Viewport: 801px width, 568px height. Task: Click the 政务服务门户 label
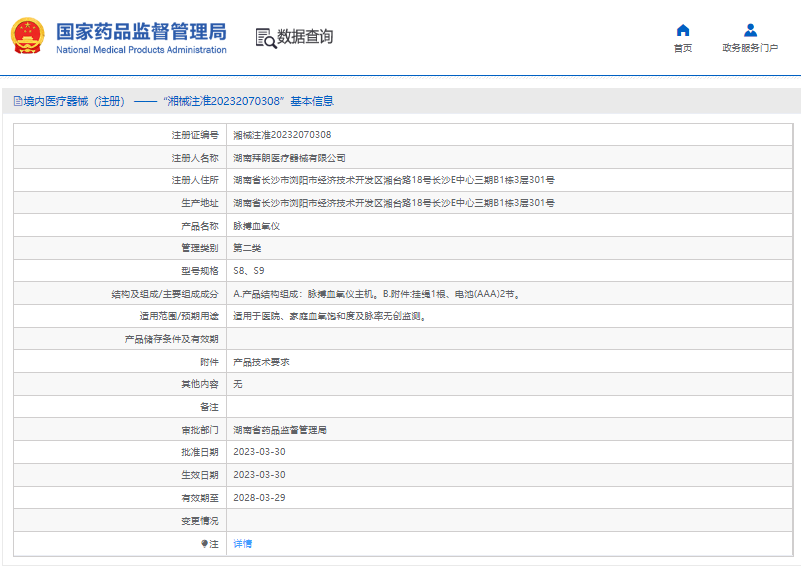750,48
